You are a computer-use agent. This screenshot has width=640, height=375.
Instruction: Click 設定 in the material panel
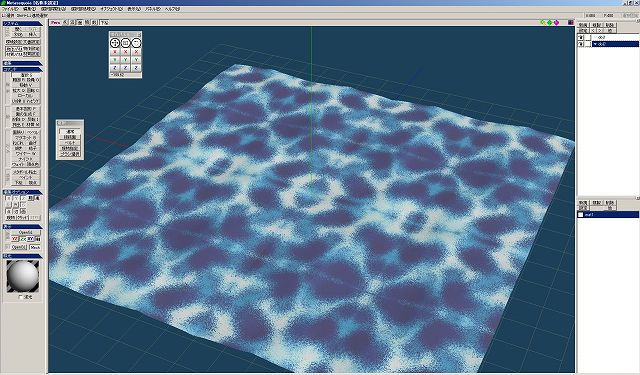(583, 208)
